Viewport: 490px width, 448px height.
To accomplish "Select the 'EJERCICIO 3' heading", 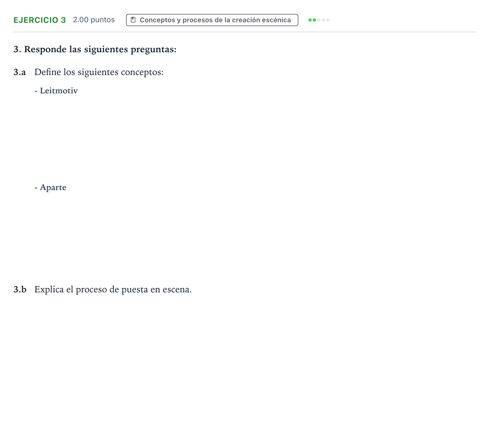I will click(40, 20).
